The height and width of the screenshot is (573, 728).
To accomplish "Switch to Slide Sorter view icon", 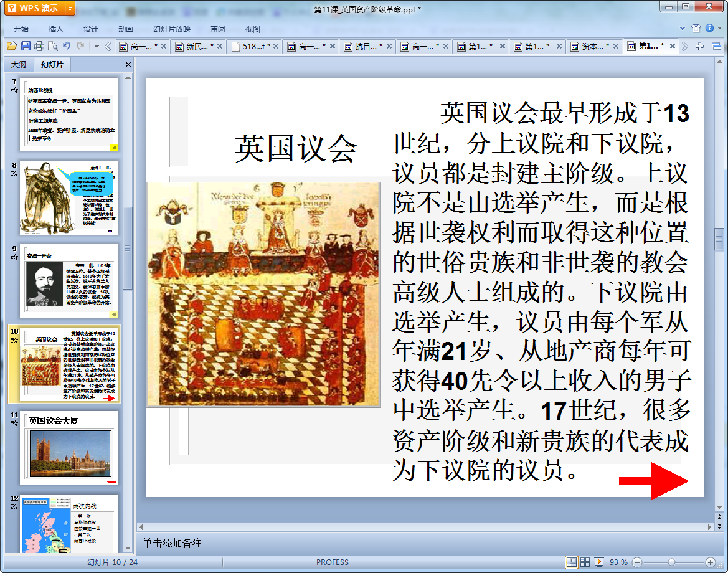I will pyautogui.click(x=585, y=562).
